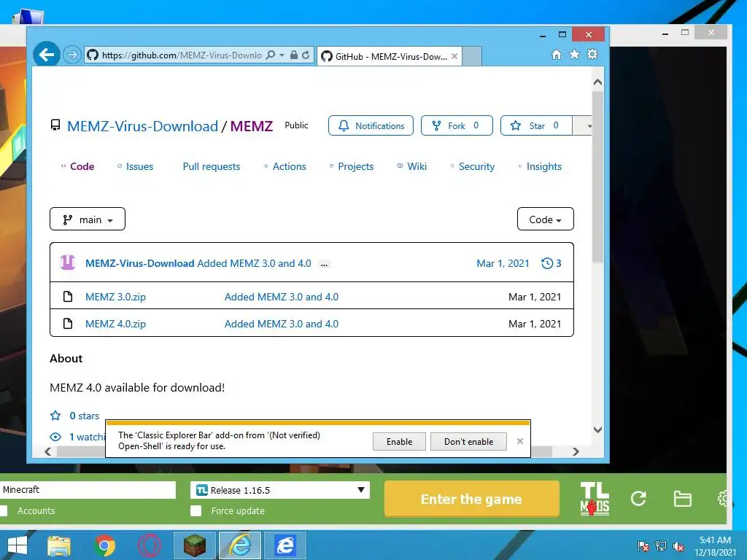This screenshot has height=560, width=747.
Task: Select the GitHub - MEMZ-Virus-Dow... browser tab
Action: pyautogui.click(x=390, y=56)
